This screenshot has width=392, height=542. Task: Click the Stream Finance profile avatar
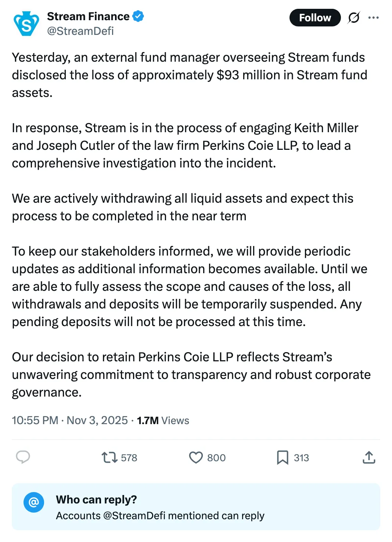(x=26, y=24)
